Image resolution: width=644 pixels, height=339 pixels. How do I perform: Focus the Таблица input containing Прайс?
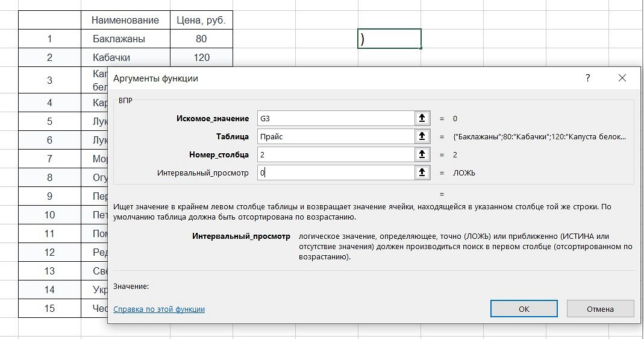[x=336, y=136]
